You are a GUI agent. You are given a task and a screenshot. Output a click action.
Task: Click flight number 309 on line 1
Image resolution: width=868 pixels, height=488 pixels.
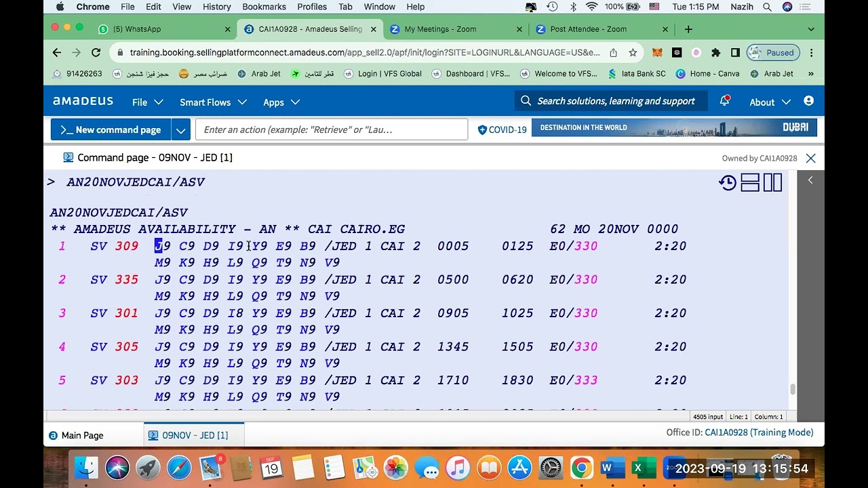[126, 246]
